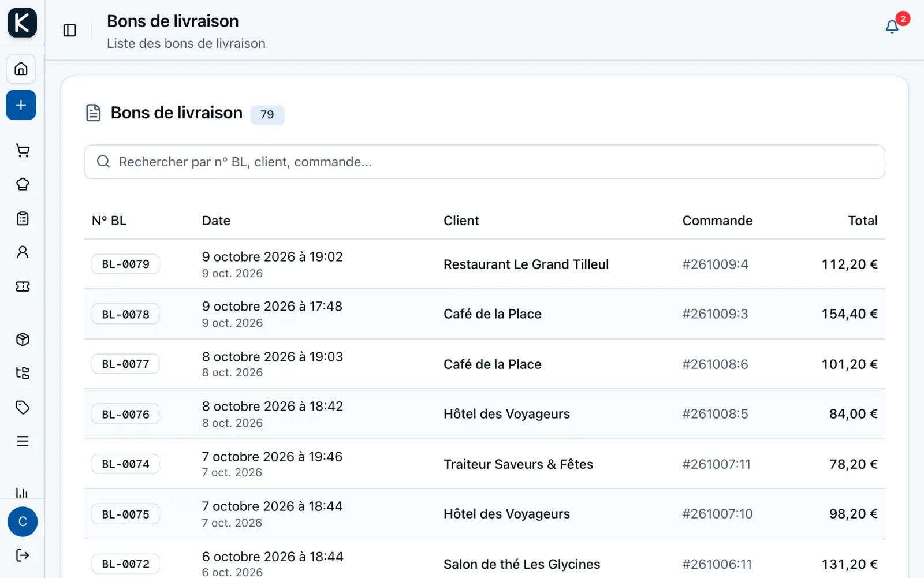This screenshot has height=578, width=924.
Task: Click client Salon de thé Les Glycines
Action: tap(521, 564)
